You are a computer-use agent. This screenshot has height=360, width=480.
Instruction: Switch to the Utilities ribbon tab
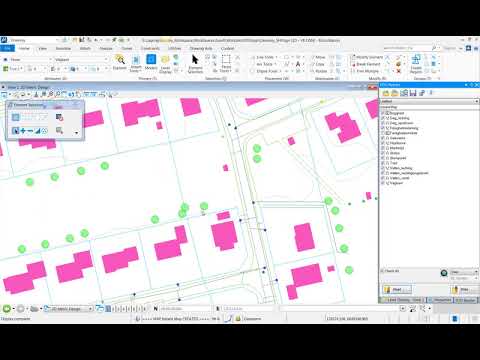click(174, 48)
